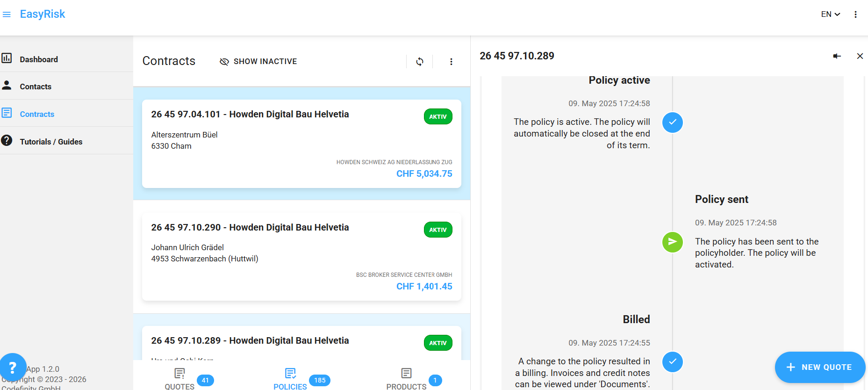This screenshot has width=868, height=390.
Task: Click the Policy active checkmark marker
Action: pyautogui.click(x=673, y=123)
